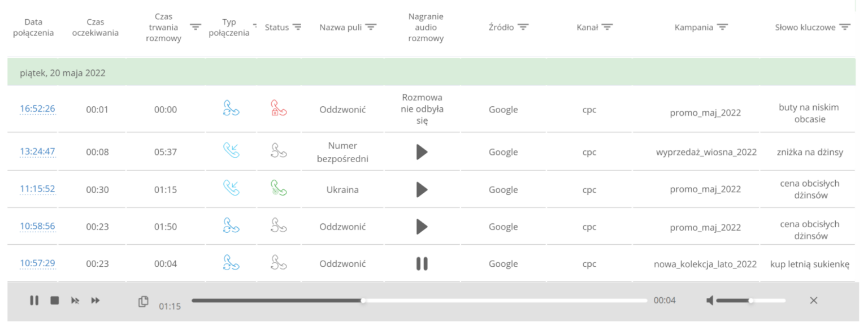
Task: Close the audio player bar
Action: click(x=814, y=301)
